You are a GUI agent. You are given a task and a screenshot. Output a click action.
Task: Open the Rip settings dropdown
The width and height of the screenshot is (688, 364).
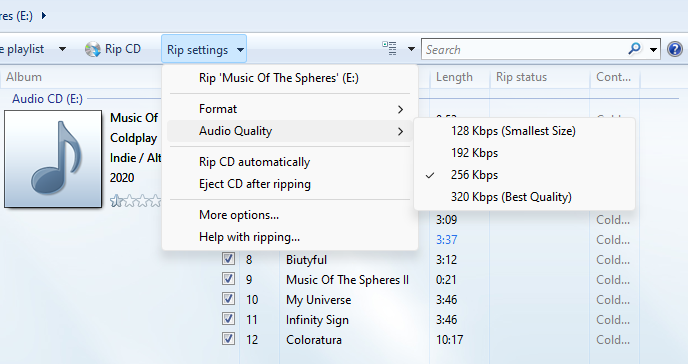(x=204, y=50)
